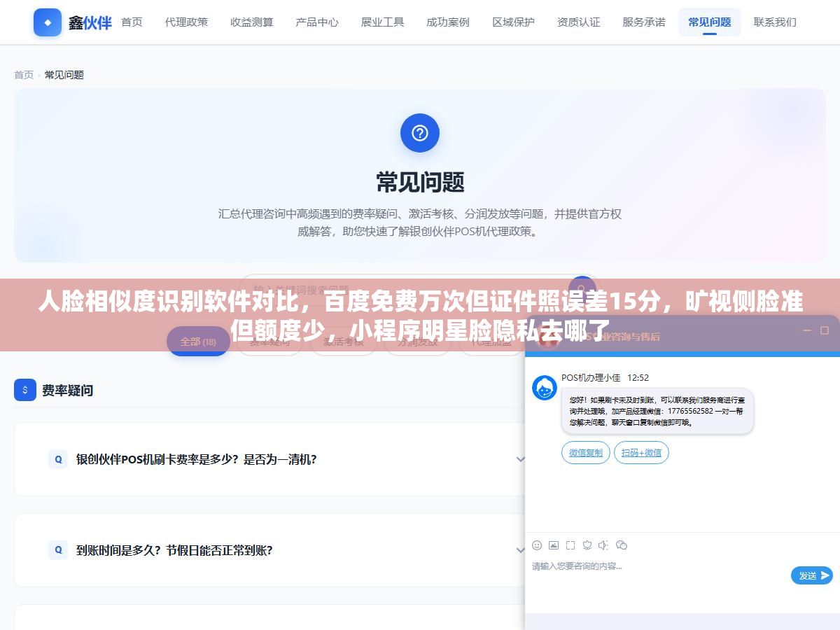The image size is (840, 630).
Task: Click the 扫码+微信 button in chat
Action: 641,452
